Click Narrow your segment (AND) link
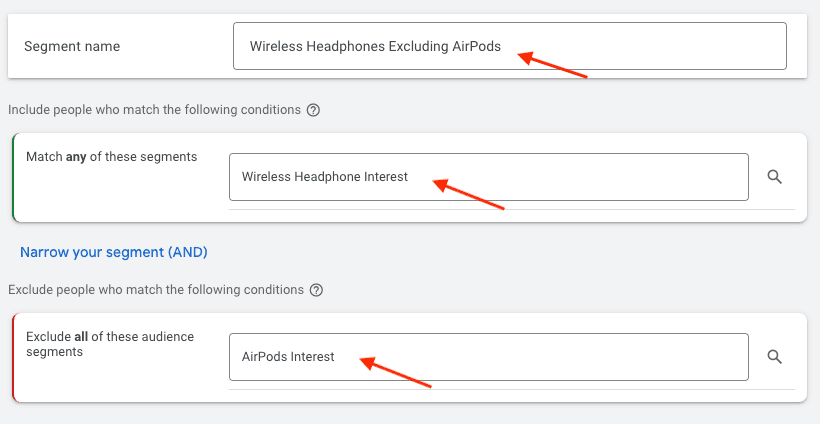The height and width of the screenshot is (424, 820). coord(113,252)
